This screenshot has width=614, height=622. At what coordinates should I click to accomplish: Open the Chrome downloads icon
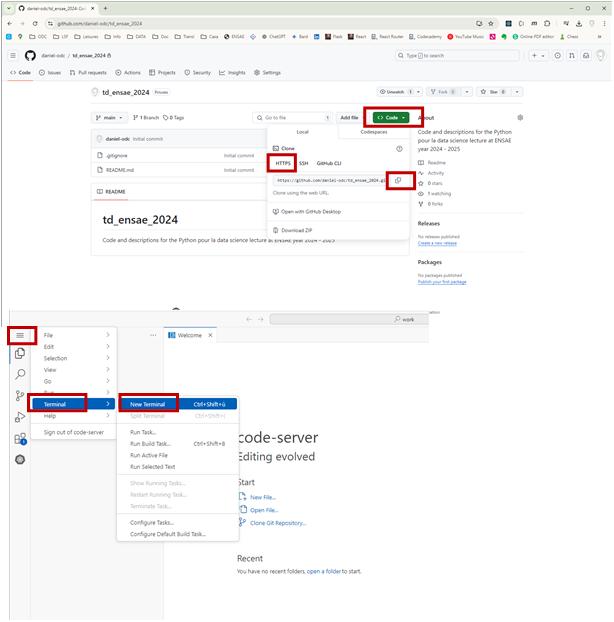click(x=579, y=23)
